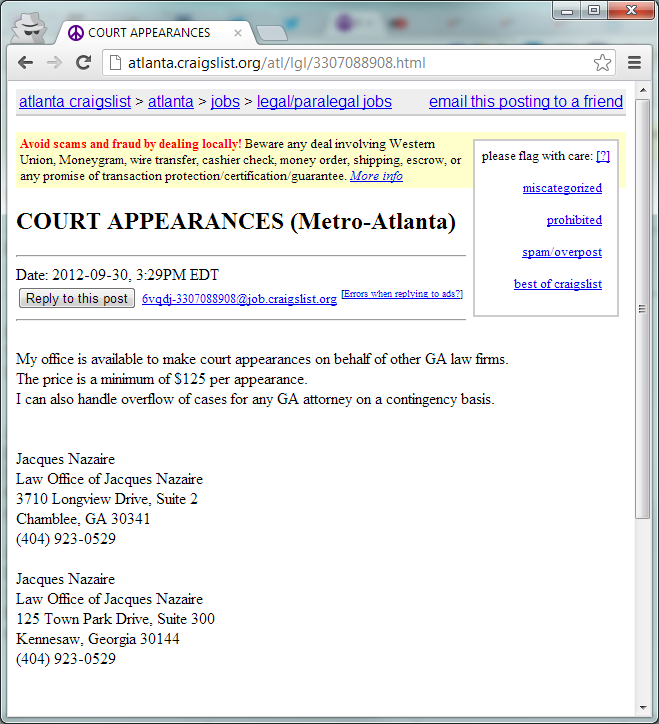Click the peace favicon on tab
The height and width of the screenshot is (724, 659).
coord(76,33)
